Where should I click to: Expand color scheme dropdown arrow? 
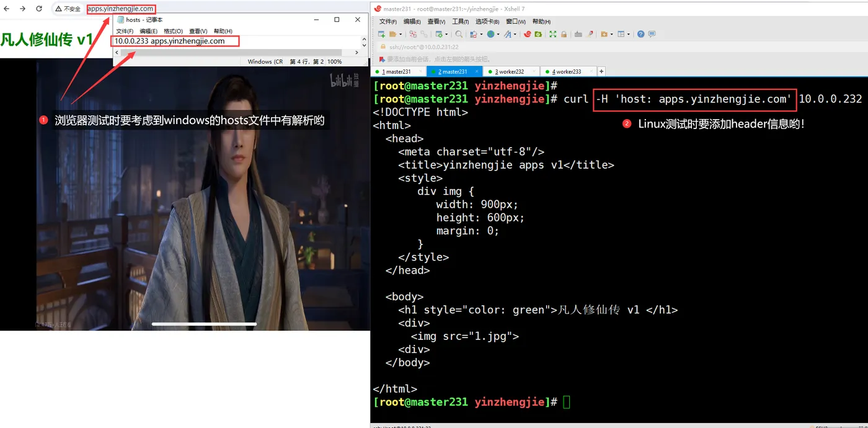(481, 34)
